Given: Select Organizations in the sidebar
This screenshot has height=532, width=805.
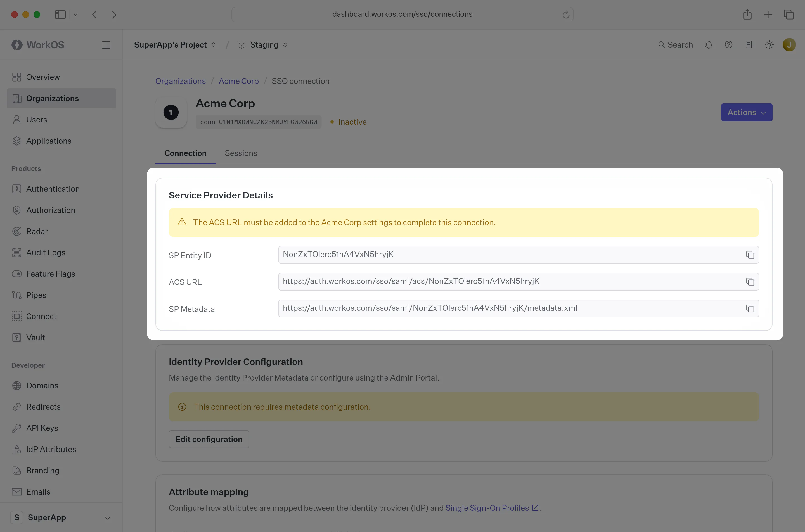Looking at the screenshot, I should [x=61, y=98].
